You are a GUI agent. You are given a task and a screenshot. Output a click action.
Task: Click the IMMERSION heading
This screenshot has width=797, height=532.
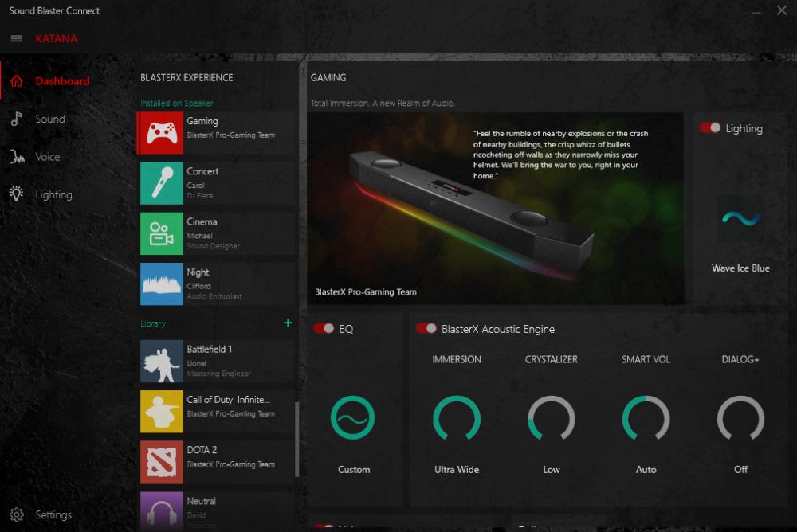(457, 359)
